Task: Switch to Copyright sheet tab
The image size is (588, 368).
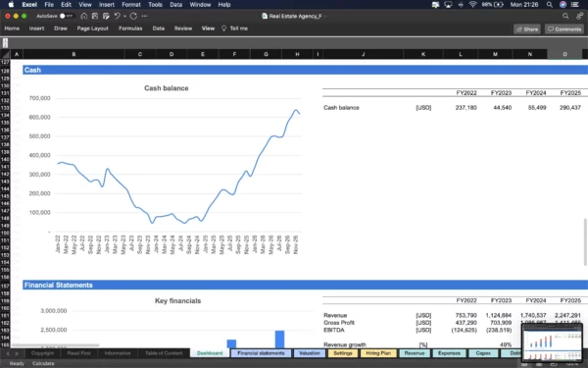Action: coord(42,353)
